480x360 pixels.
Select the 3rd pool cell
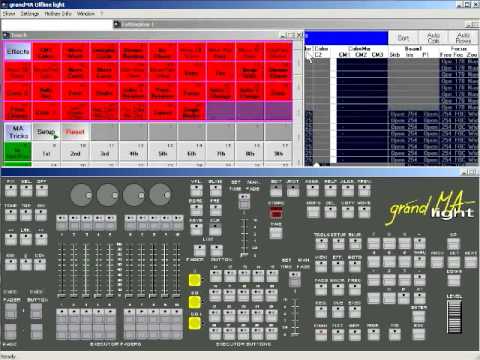coord(105,152)
